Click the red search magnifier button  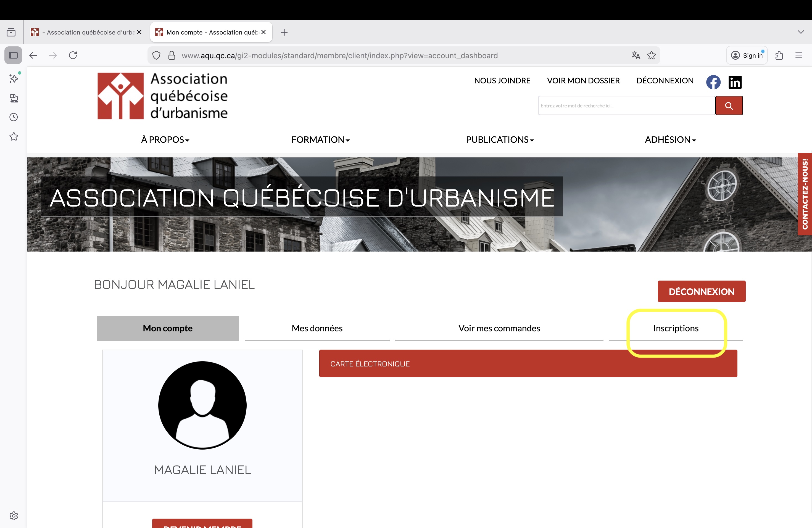pos(729,106)
